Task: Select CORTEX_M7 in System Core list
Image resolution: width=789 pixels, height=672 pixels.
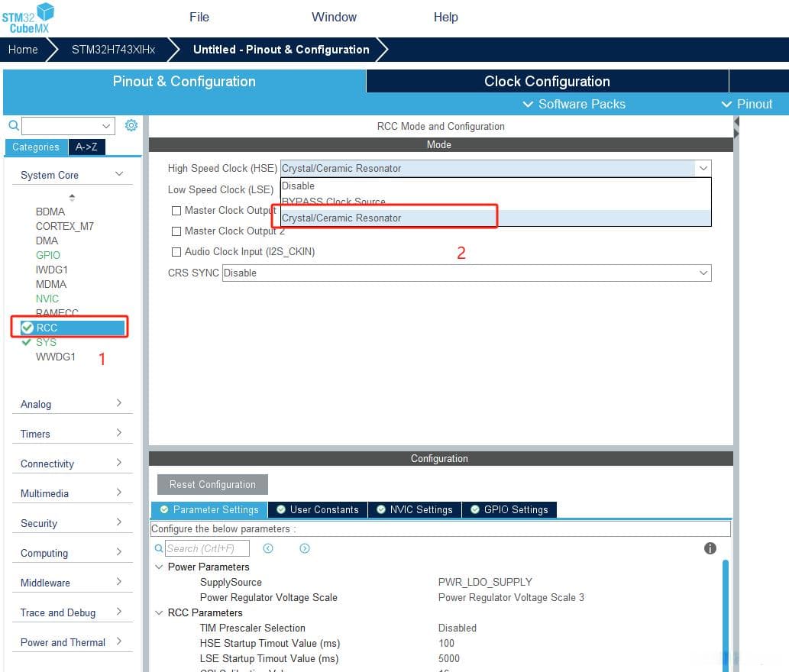Action: coord(65,226)
